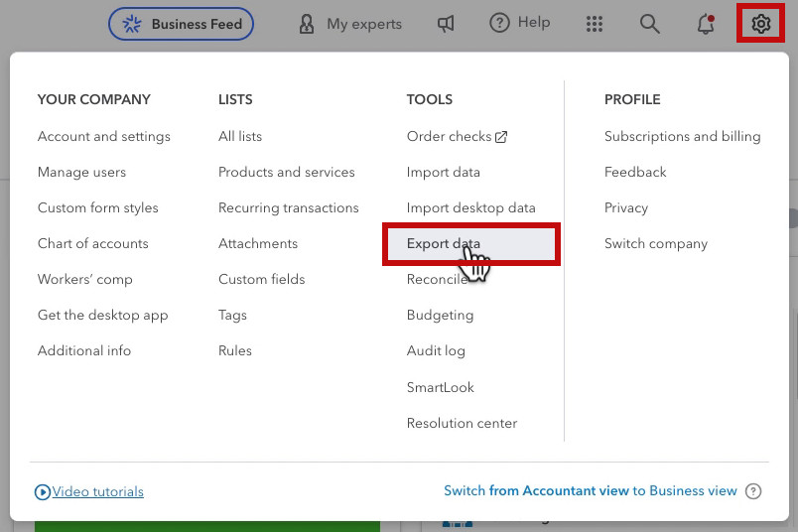Screen dimensions: 798x532
Task: Open Workers' comp
Action: (85, 279)
